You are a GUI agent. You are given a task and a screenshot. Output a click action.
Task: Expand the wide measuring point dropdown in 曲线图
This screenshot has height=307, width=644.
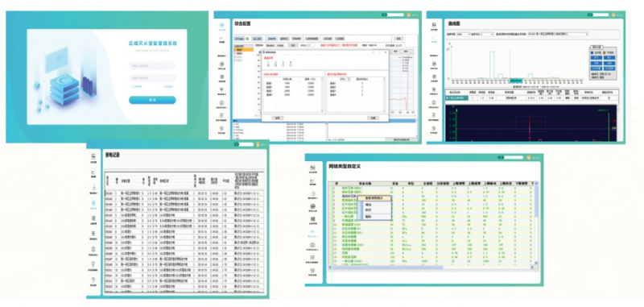pos(558,34)
